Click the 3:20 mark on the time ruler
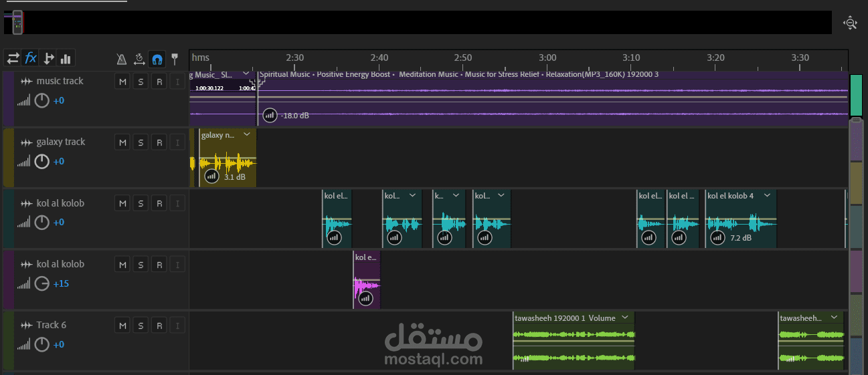Image resolution: width=868 pixels, height=375 pixels. [x=715, y=57]
